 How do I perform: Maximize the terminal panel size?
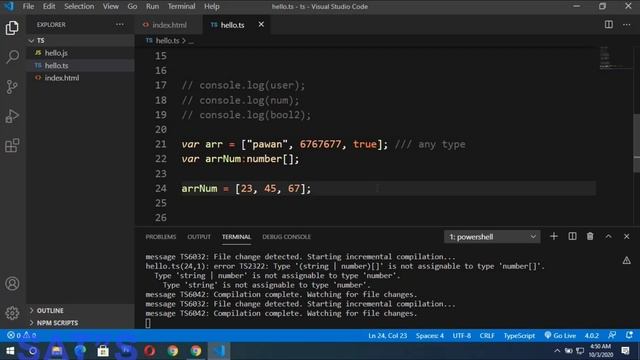pos(608,236)
